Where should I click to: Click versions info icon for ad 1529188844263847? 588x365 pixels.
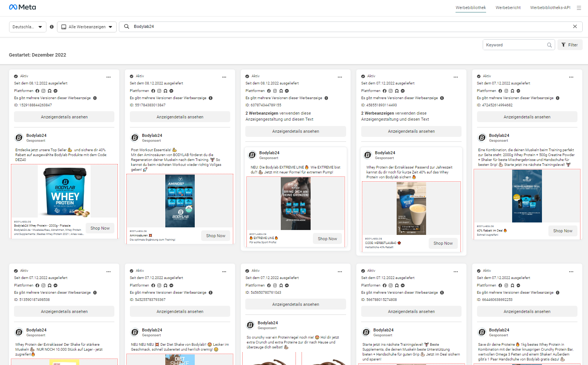click(x=95, y=98)
